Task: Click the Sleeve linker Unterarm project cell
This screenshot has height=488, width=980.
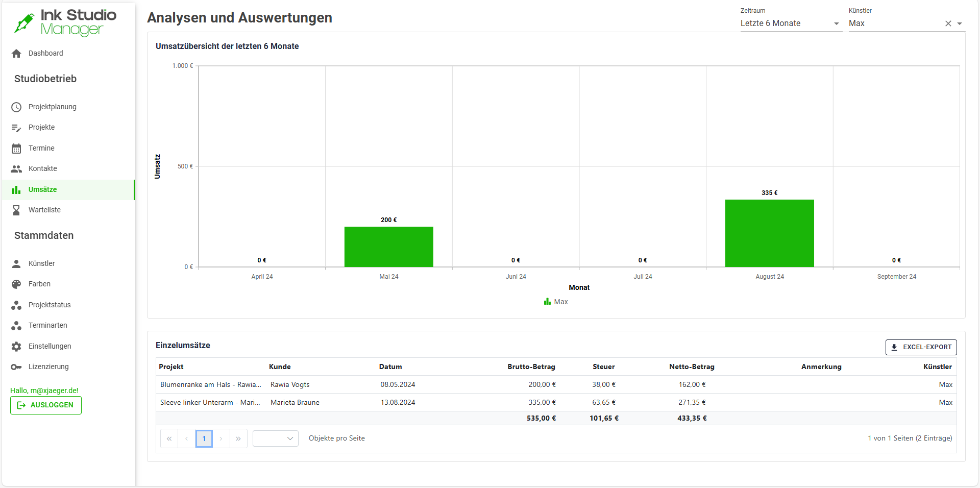Action: click(x=210, y=402)
